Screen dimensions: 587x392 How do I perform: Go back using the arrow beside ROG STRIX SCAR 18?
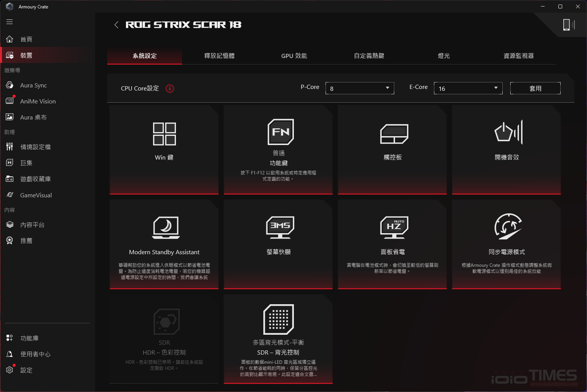tap(116, 25)
